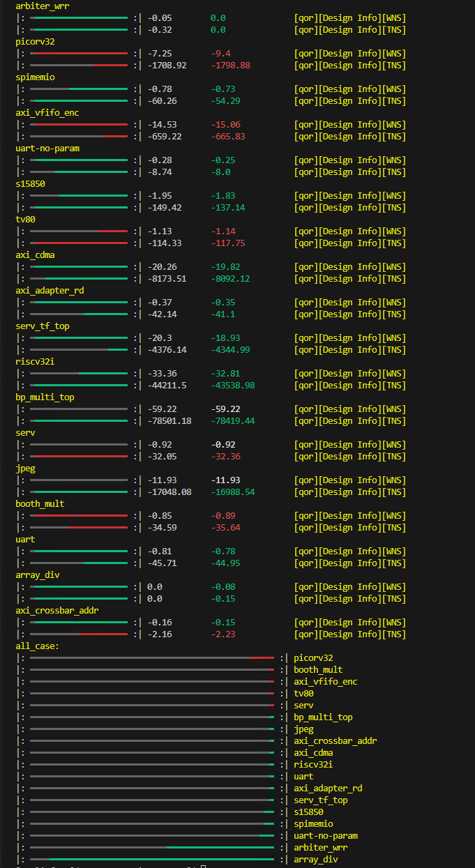The image size is (475, 868).
Task: Select jpeg entry in the all_case list
Action: click(x=303, y=729)
